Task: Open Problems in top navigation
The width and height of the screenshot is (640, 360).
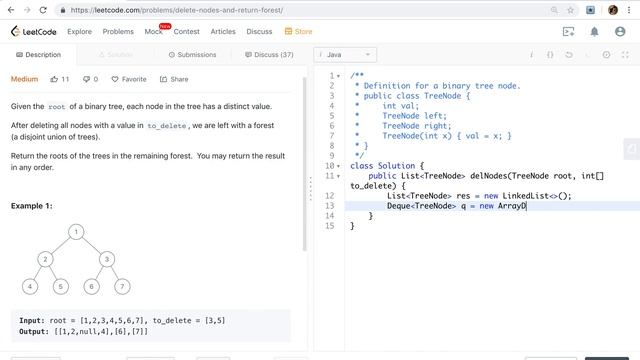Action: pyautogui.click(x=118, y=31)
